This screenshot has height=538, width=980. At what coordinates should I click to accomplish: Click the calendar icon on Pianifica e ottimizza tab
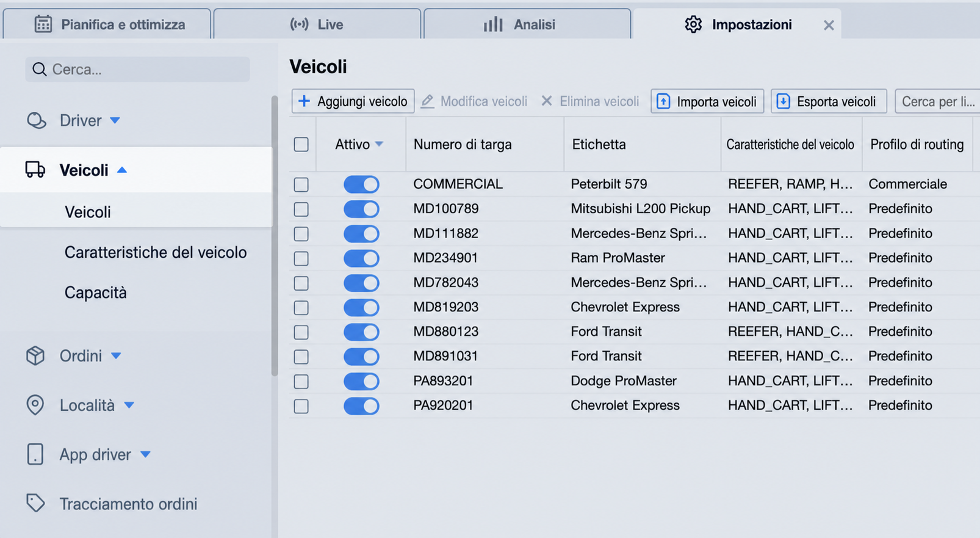click(43, 24)
